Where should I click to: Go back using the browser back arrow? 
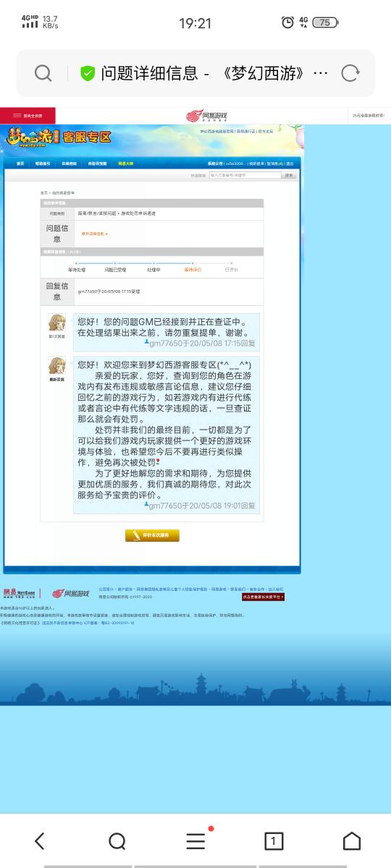(40, 841)
